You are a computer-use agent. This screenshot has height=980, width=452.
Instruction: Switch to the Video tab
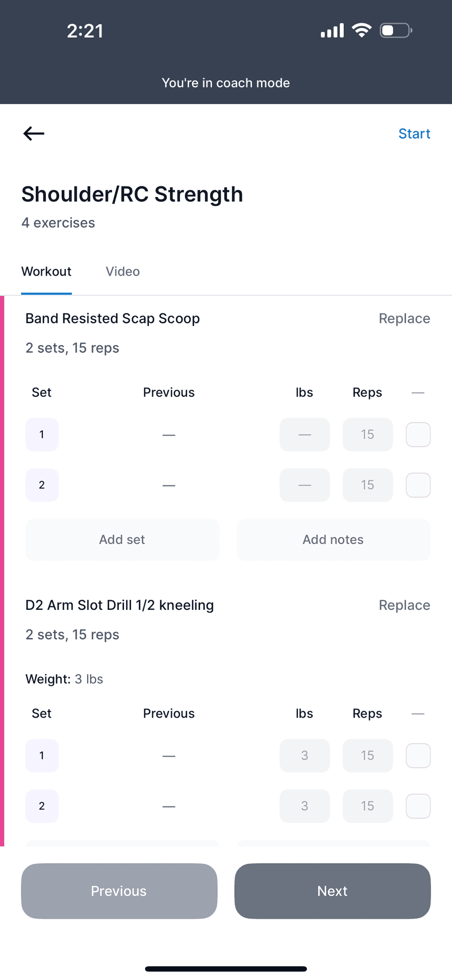[122, 272]
